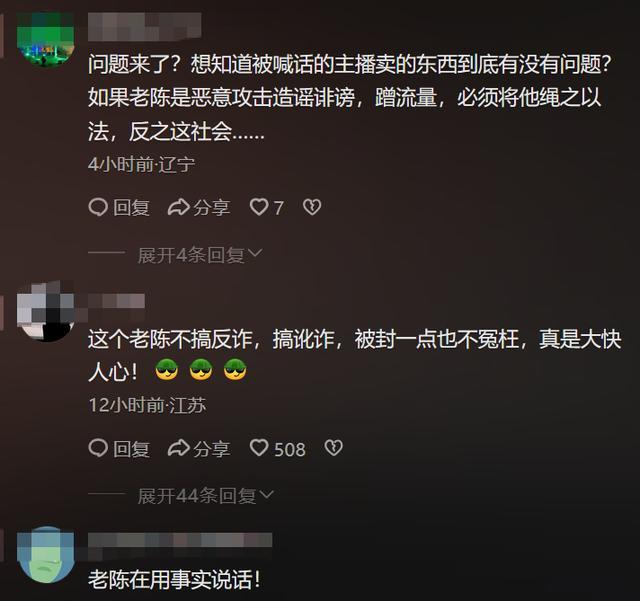
Task: Click the chevron beside 展开4条回复
Action: (255, 254)
